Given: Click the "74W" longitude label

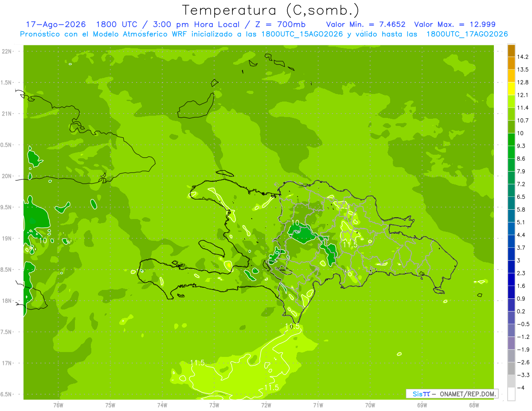Looking at the screenshot, I should point(162,405).
